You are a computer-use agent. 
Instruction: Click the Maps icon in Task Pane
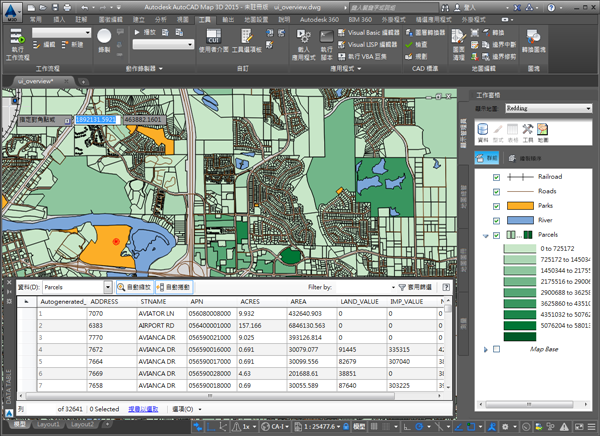[542, 131]
